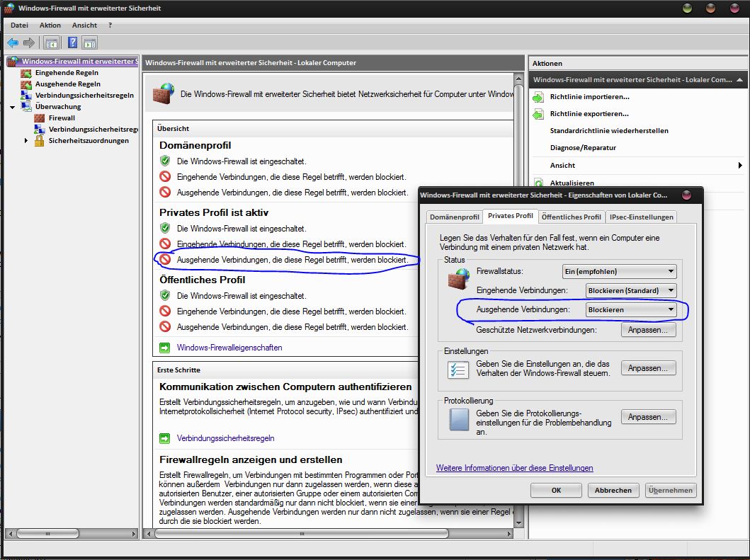Click green shield icon under Privates Profil
This screenshot has width=750, height=560.
tap(165, 228)
